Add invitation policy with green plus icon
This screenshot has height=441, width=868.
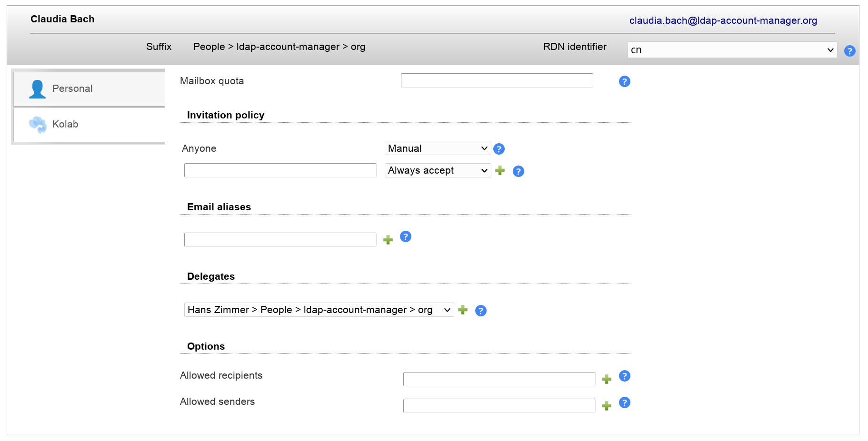(500, 170)
